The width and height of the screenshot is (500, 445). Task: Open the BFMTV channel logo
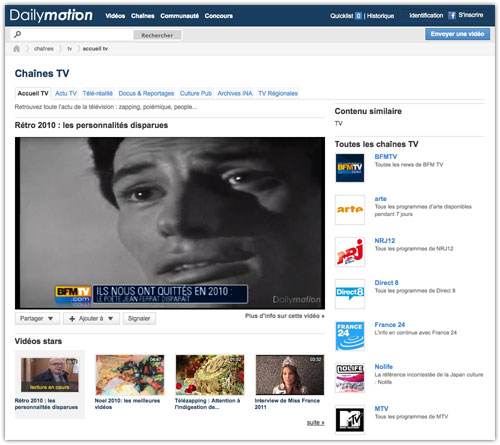click(350, 168)
